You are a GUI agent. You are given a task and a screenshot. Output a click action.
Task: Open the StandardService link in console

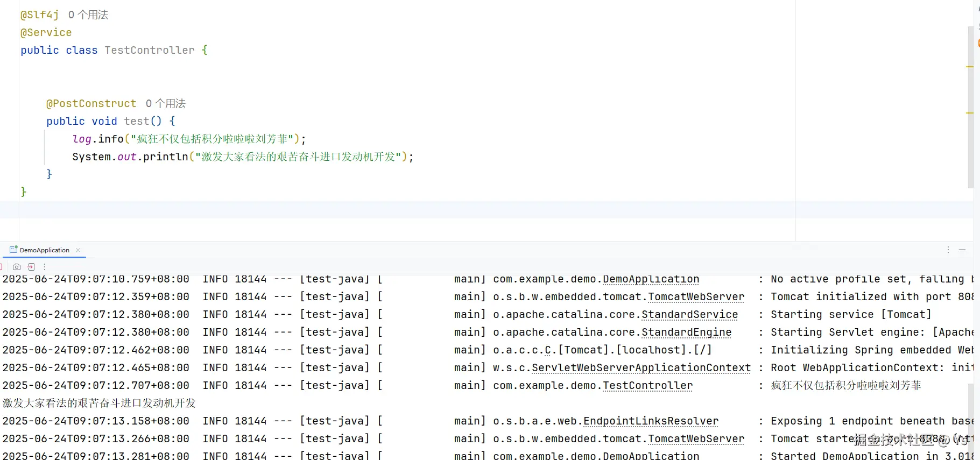tap(689, 314)
